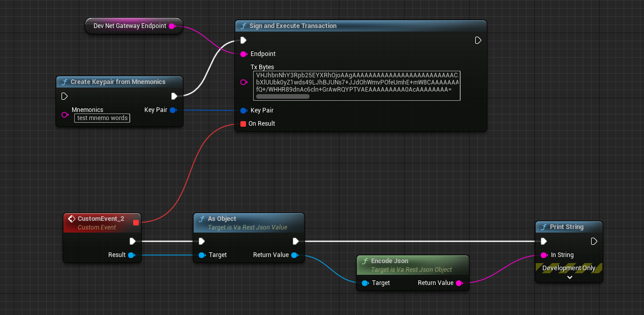Click the Print String In String pin

point(543,255)
